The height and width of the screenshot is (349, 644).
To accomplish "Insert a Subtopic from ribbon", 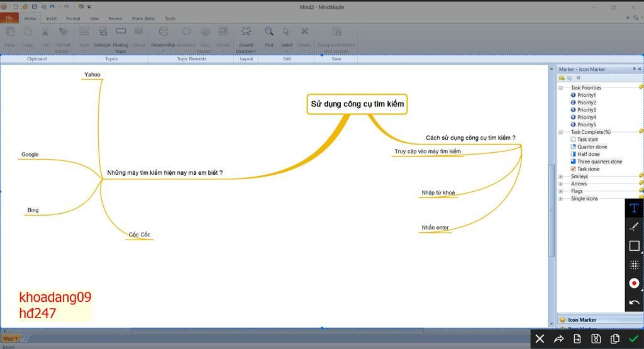I will coord(103,37).
